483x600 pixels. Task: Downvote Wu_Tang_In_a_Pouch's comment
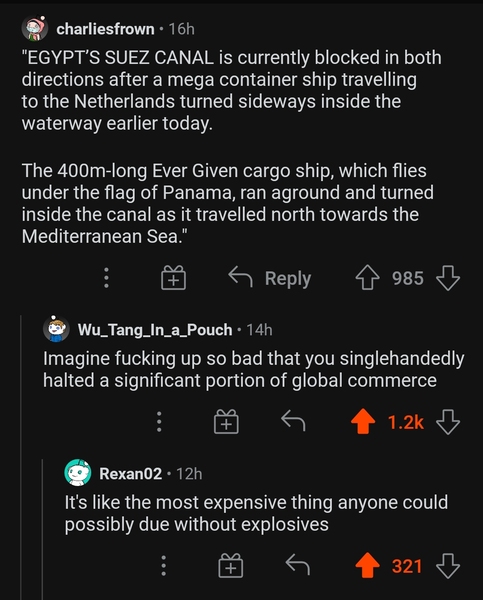[x=448, y=421]
